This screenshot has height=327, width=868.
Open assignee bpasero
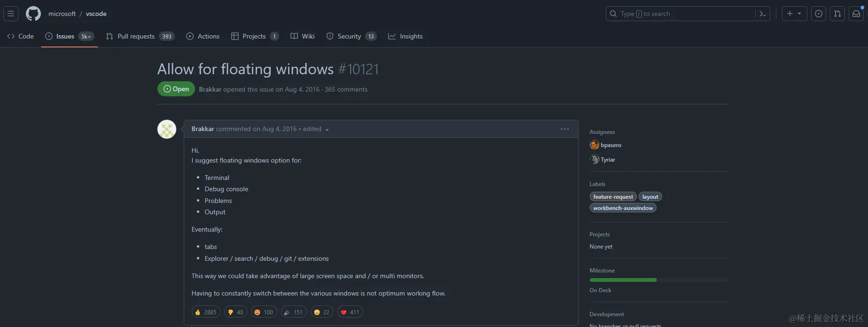pyautogui.click(x=611, y=145)
